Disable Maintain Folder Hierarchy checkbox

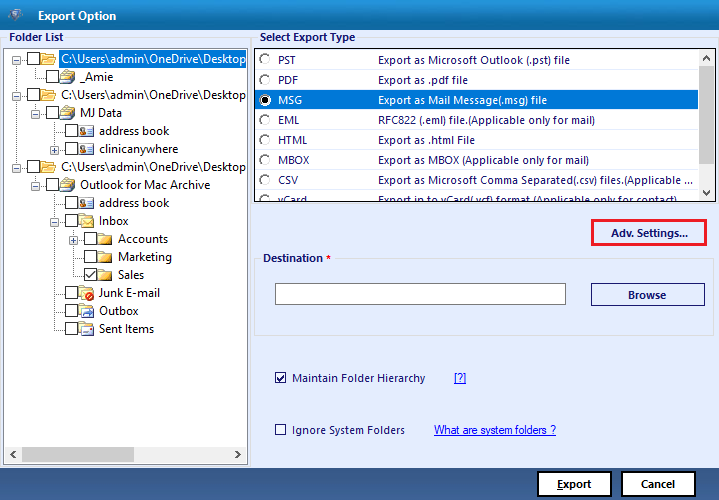pos(280,378)
